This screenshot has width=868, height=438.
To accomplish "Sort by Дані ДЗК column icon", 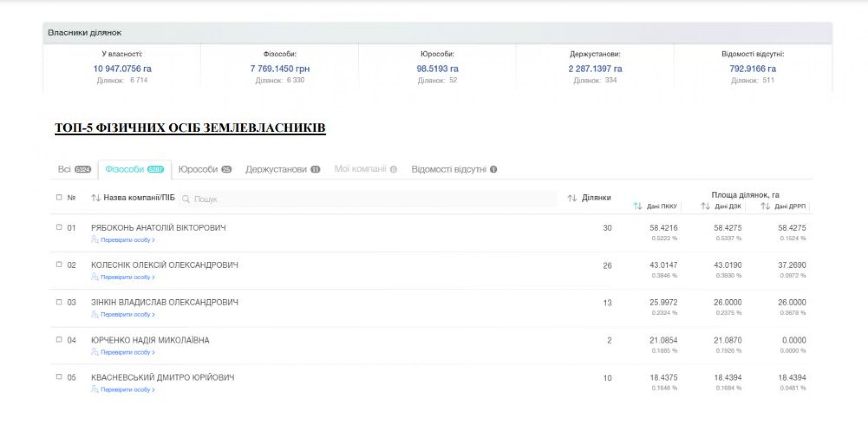I will (705, 207).
